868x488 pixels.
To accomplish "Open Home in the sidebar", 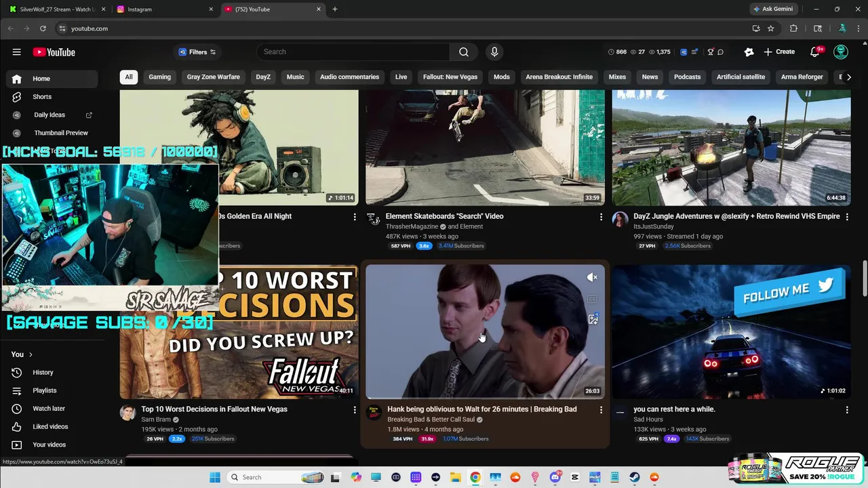I will click(x=52, y=79).
